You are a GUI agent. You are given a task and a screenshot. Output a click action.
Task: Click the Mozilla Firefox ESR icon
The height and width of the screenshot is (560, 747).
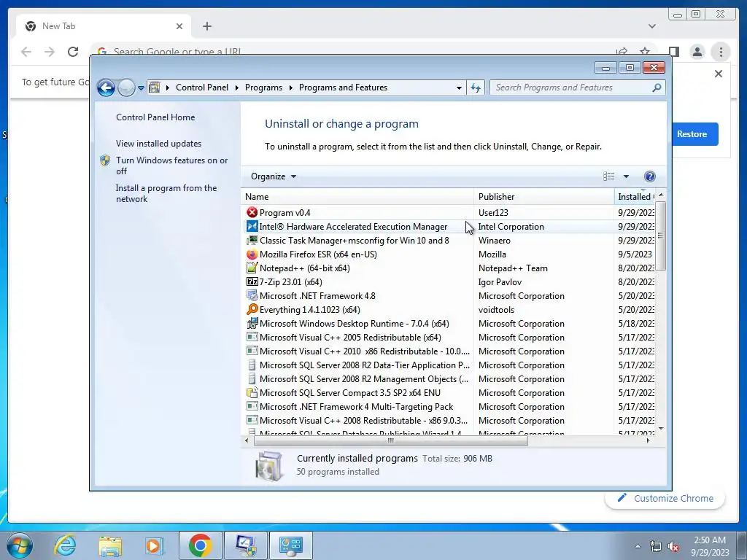tap(252, 254)
